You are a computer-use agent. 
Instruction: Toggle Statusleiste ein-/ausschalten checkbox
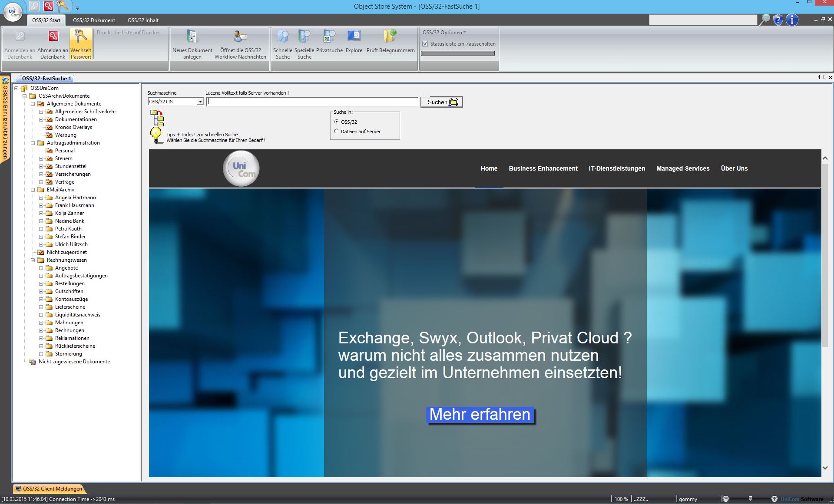coord(425,44)
